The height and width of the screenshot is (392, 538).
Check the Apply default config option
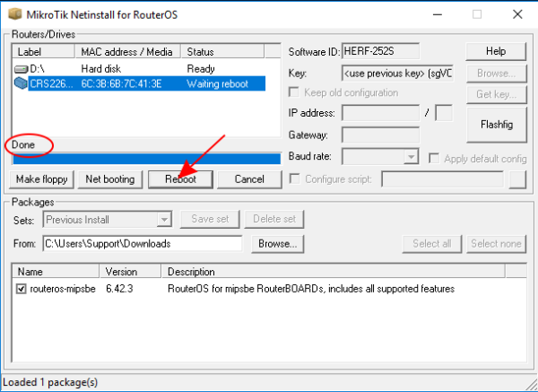click(435, 157)
